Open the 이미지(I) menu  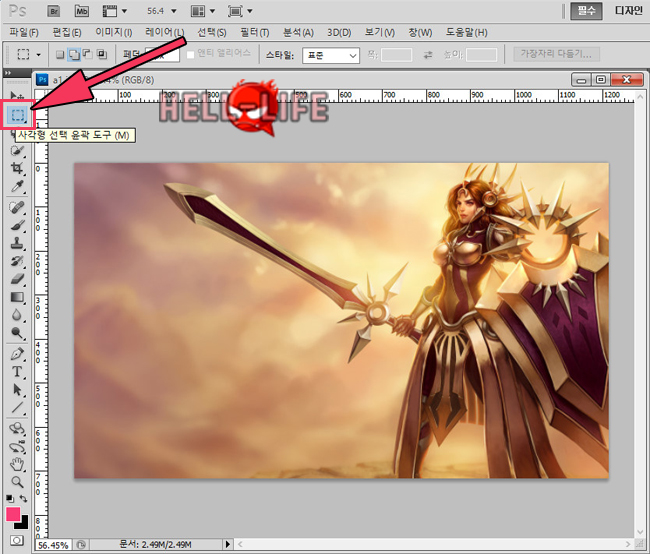[114, 32]
